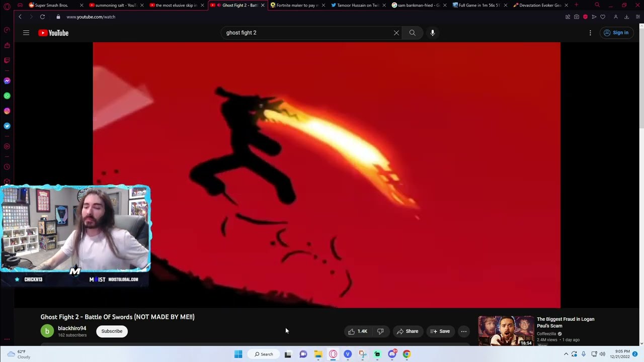The height and width of the screenshot is (362, 644).
Task: Click the YouTube search field
Action: [307, 33]
